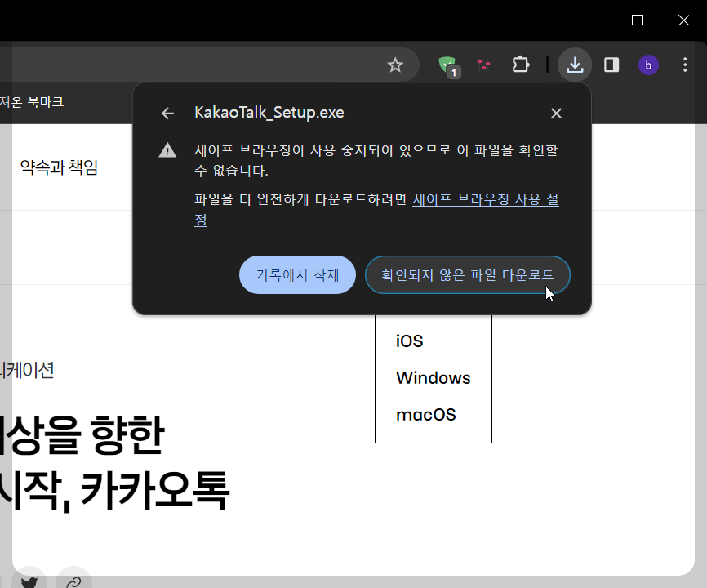Open the browser side panel

611,65
